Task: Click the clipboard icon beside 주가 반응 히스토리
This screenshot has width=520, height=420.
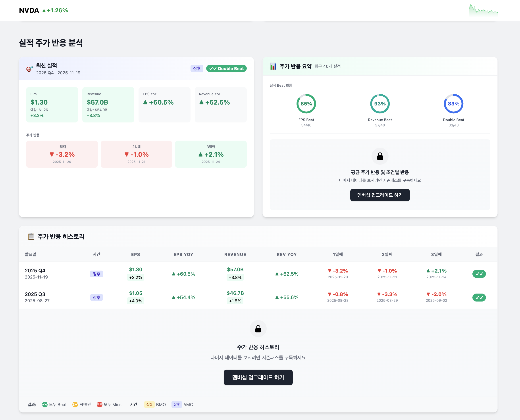Action: click(31, 236)
